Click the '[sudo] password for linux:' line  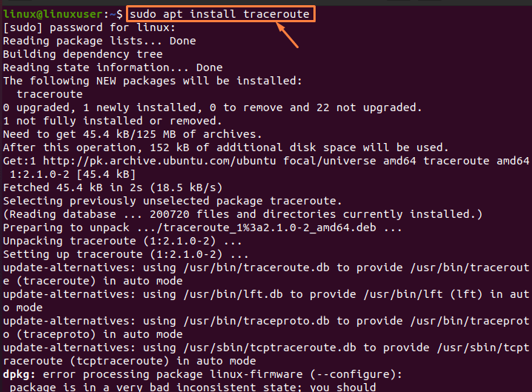(x=89, y=27)
